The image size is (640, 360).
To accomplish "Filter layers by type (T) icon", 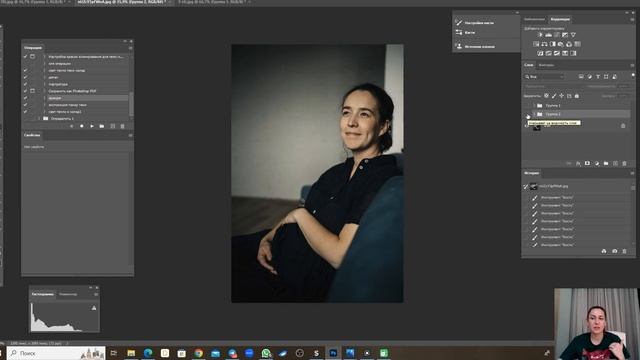I will coord(598,77).
